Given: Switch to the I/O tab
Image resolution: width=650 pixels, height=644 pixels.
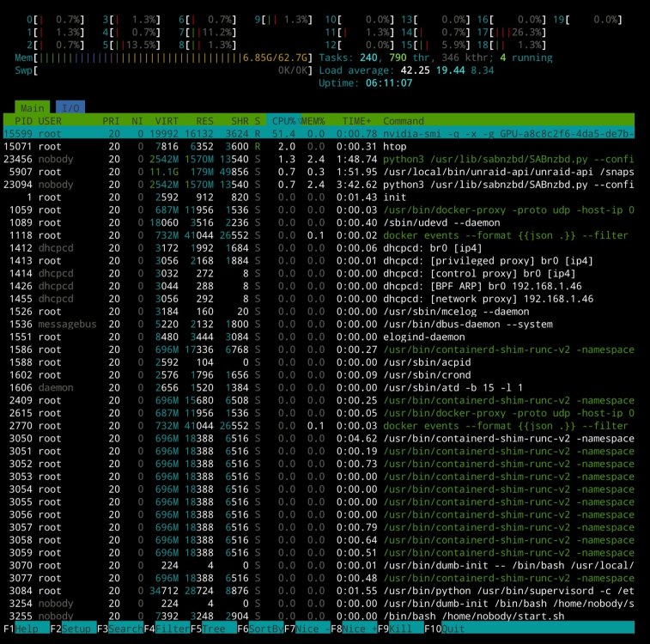Looking at the screenshot, I should coord(70,107).
